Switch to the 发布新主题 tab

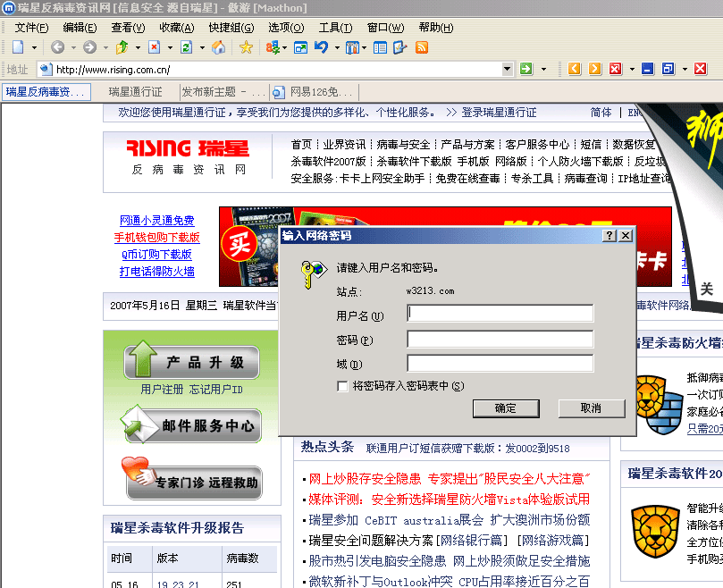pyautogui.click(x=223, y=92)
